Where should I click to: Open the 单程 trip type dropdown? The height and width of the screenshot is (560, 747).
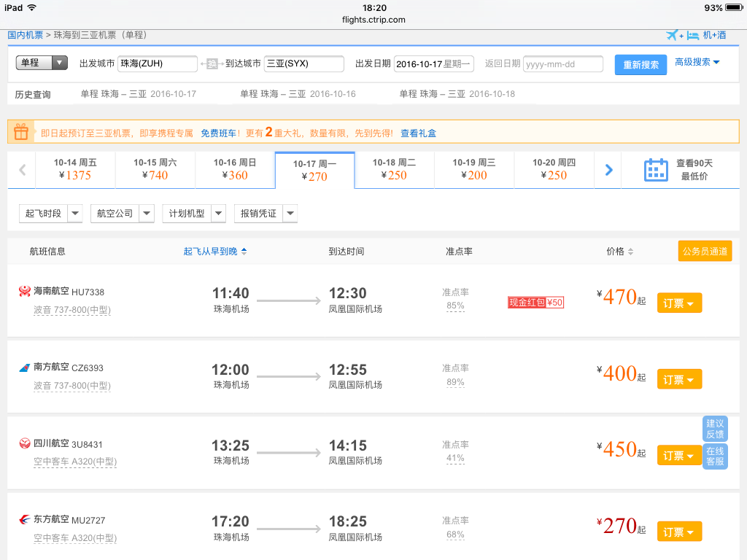(42, 63)
